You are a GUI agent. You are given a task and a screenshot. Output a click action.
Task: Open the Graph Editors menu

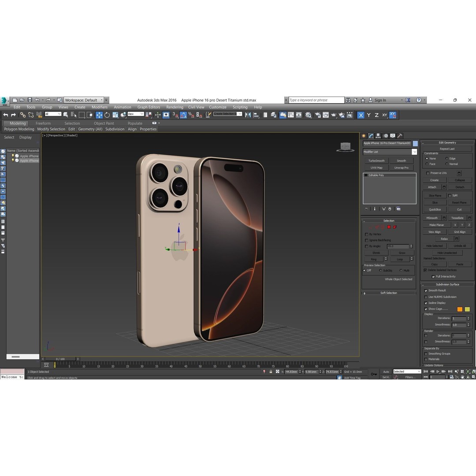click(149, 107)
